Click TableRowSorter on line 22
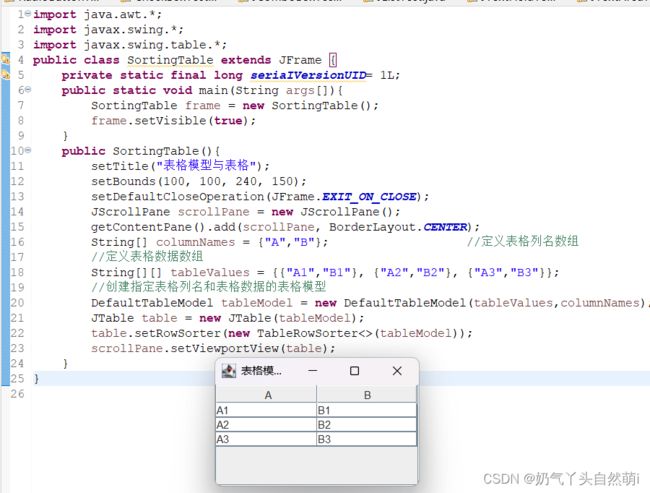650x493 pixels. click(311, 333)
